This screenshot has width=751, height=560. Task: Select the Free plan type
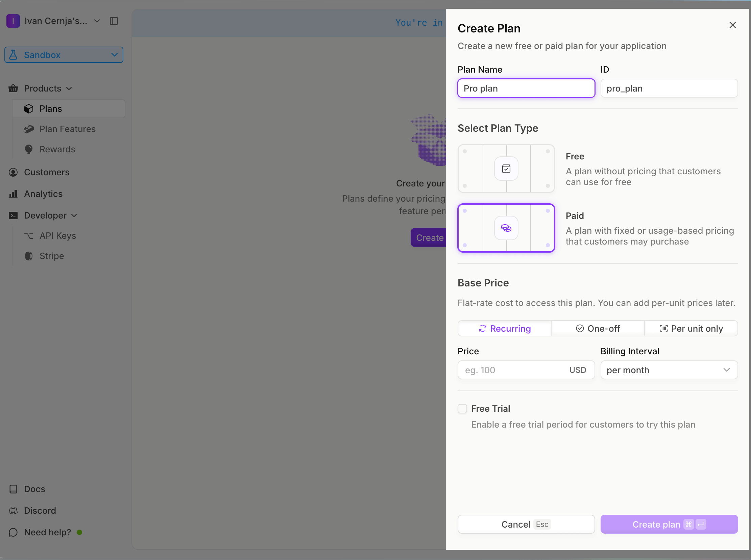[506, 169]
